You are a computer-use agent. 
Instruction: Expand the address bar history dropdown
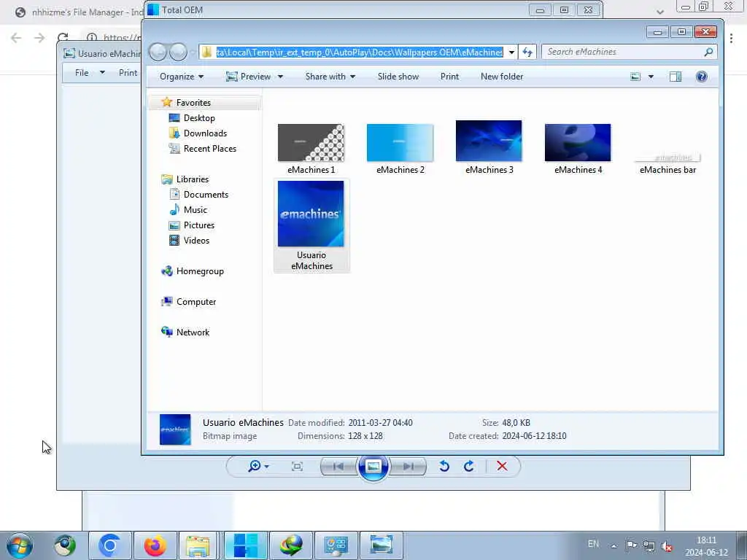click(x=511, y=52)
